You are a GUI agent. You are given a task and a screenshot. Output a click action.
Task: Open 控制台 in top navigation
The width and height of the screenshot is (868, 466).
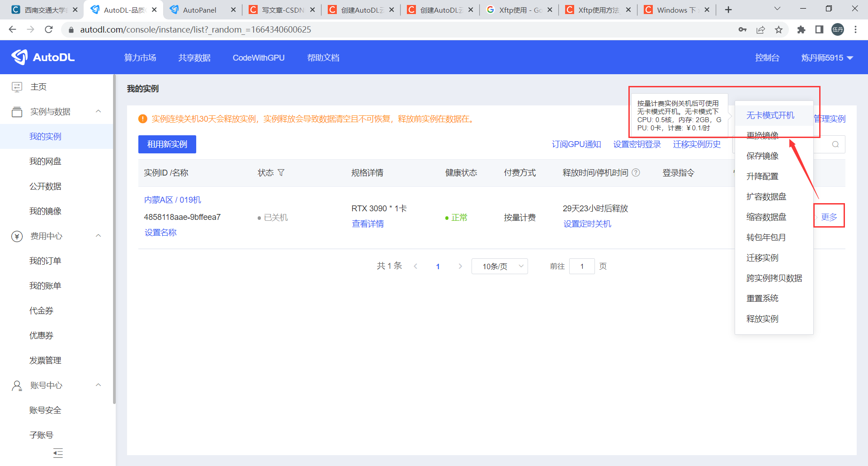click(767, 58)
